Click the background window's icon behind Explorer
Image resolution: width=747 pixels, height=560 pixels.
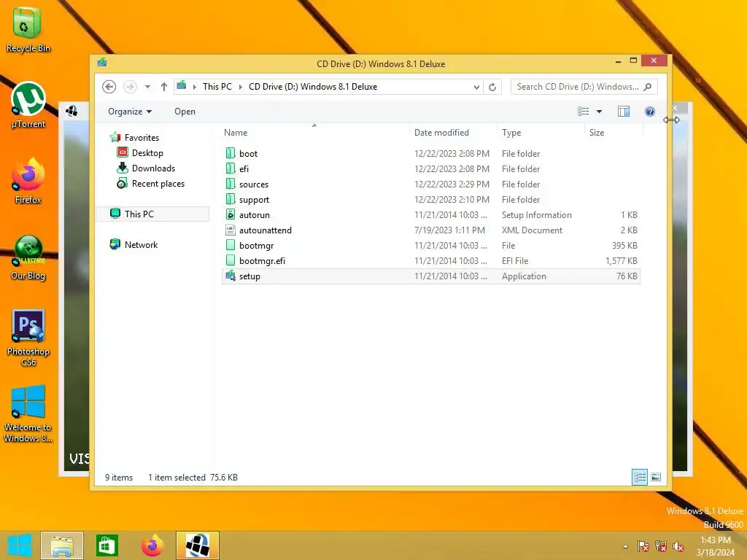(72, 111)
